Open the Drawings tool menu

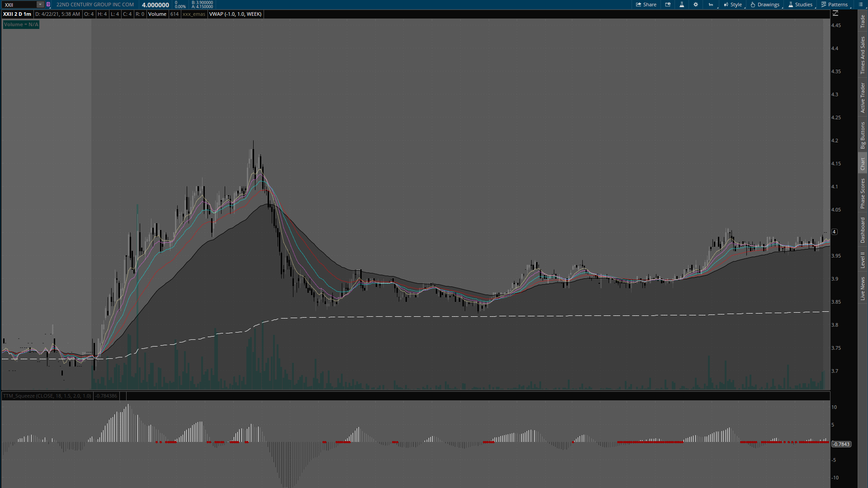(765, 5)
